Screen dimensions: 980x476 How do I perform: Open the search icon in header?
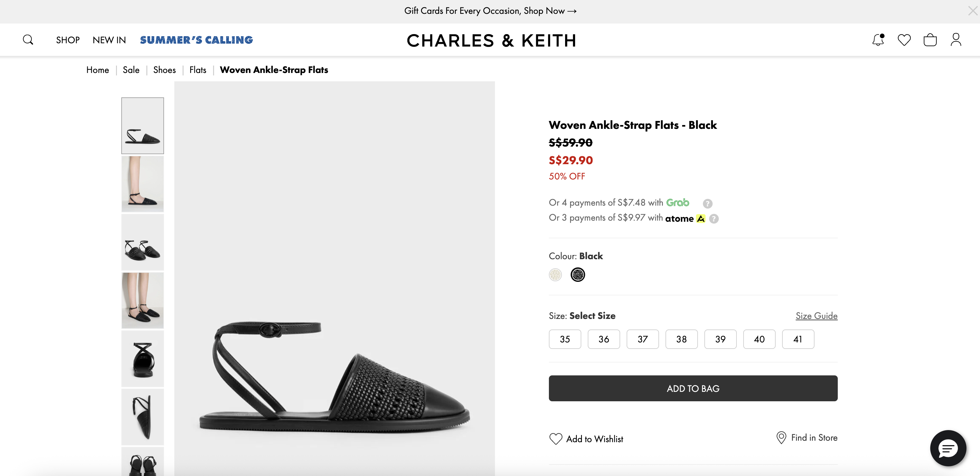[28, 40]
